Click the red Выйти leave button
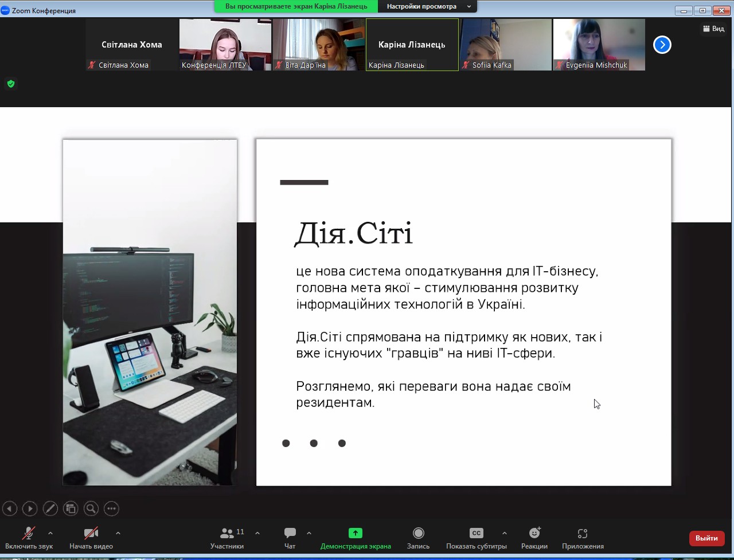Viewport: 734px width, 560px height. coord(706,538)
